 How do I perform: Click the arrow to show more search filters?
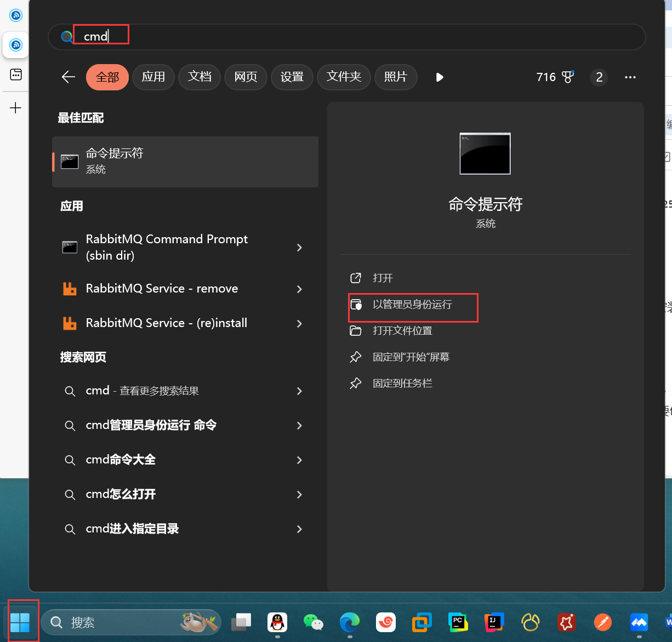439,77
